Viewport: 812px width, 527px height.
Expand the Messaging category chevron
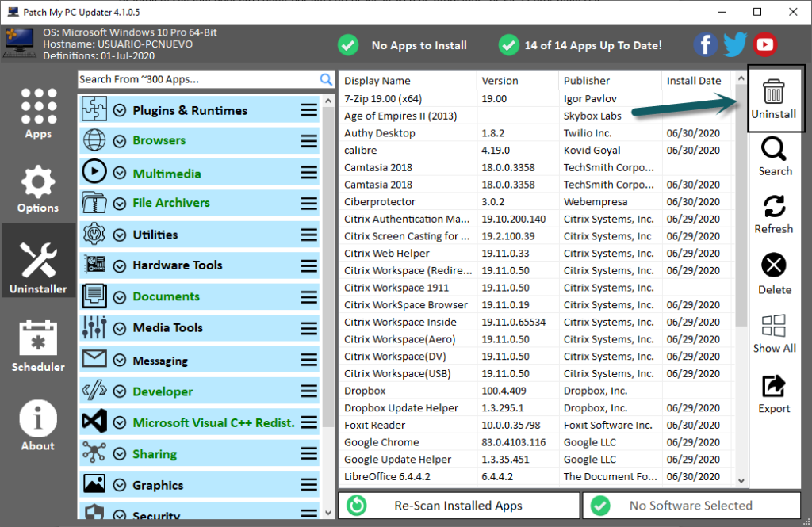(x=120, y=360)
